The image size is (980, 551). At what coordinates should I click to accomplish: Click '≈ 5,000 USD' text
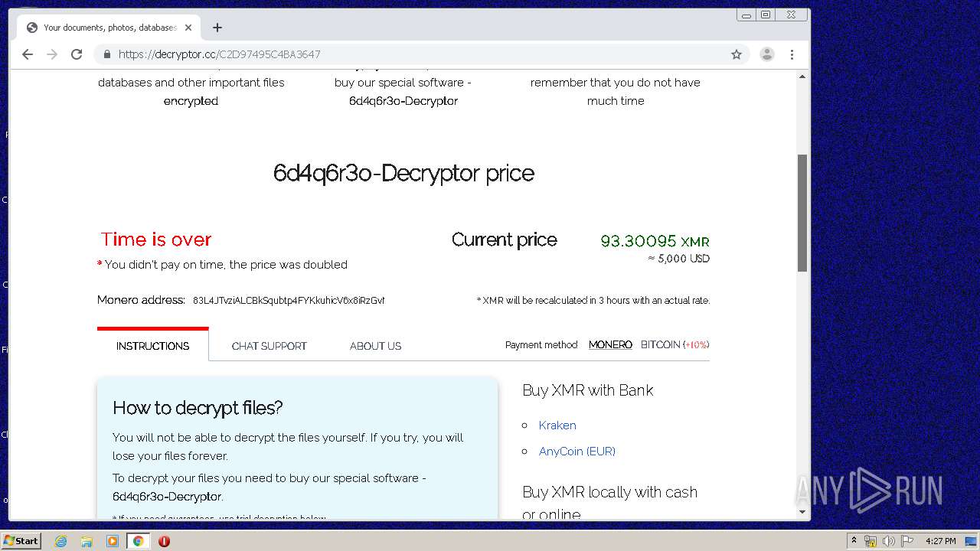[x=678, y=259]
